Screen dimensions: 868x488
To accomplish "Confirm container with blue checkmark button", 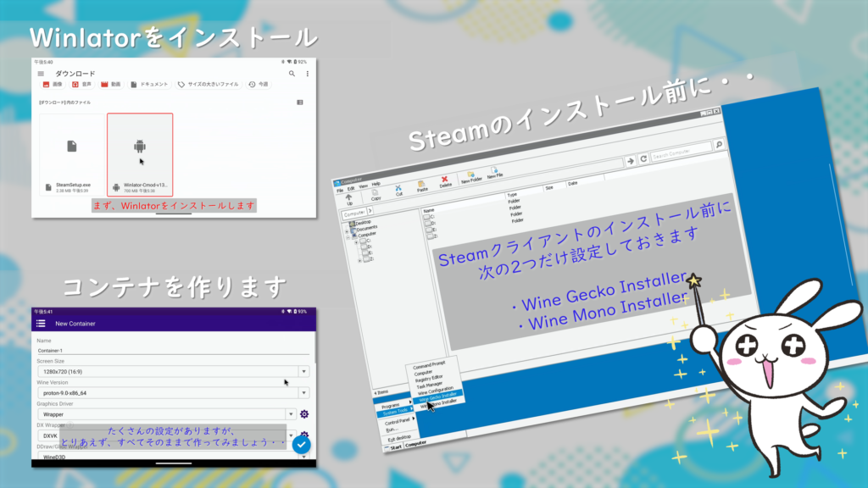I will [301, 444].
